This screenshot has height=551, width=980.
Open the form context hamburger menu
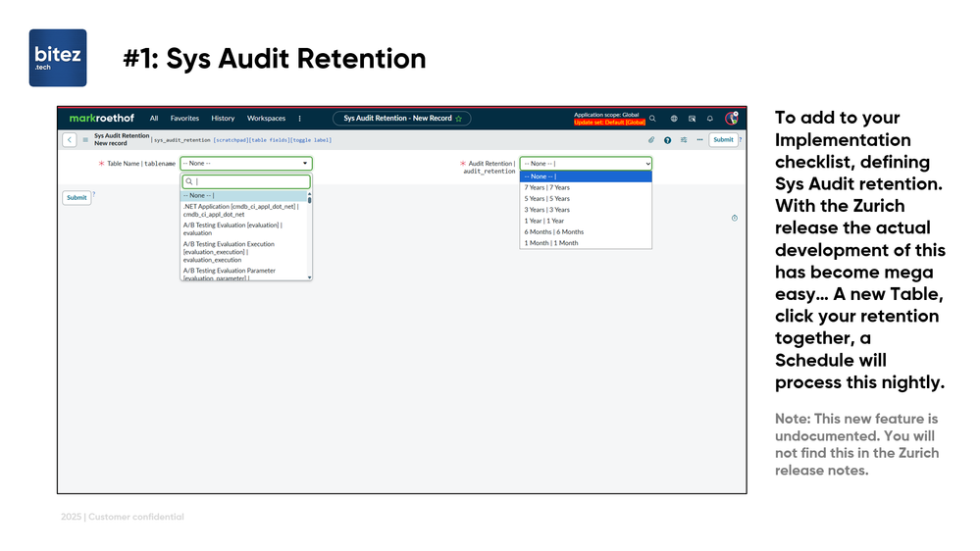tap(85, 140)
